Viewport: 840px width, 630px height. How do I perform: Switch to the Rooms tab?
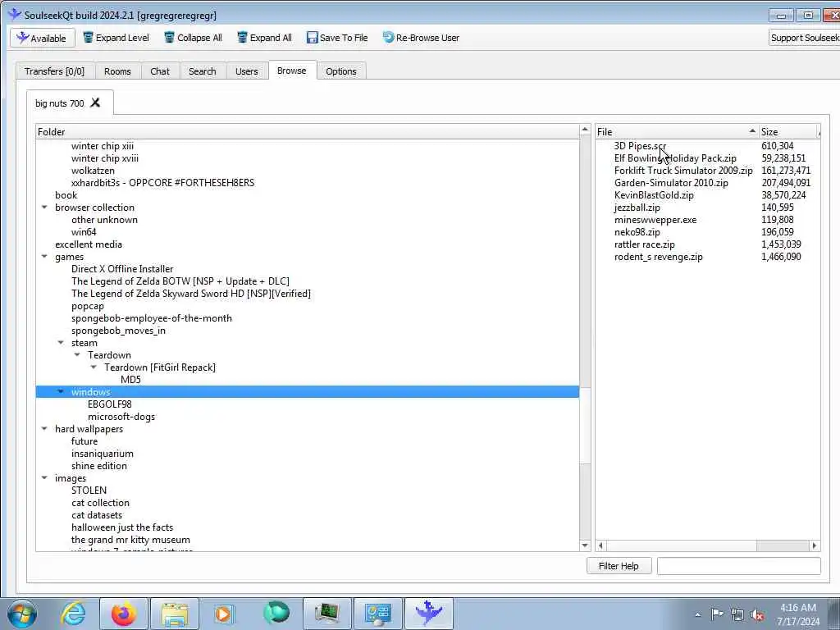coord(117,71)
